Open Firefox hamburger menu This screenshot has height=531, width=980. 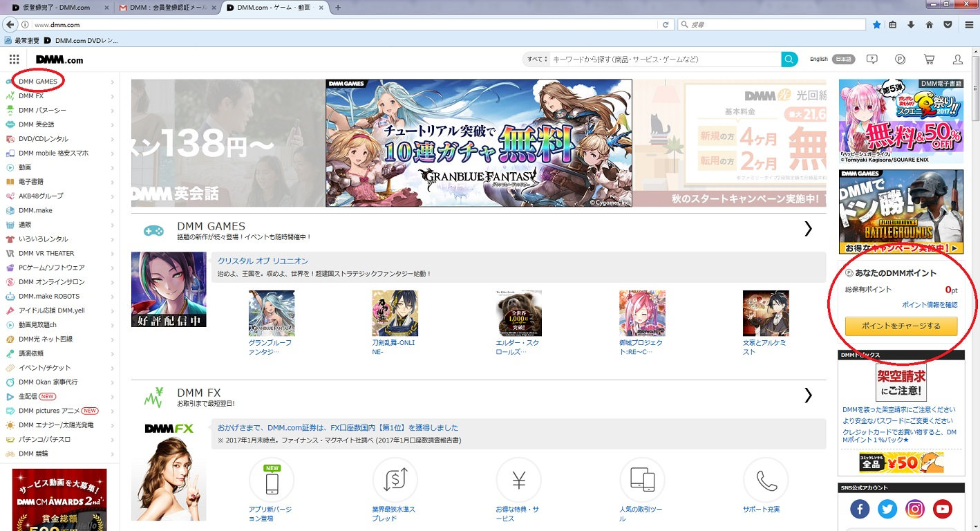(970, 24)
